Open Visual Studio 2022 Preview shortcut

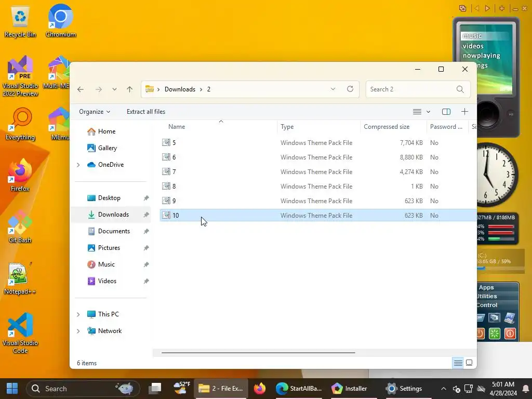pyautogui.click(x=20, y=76)
